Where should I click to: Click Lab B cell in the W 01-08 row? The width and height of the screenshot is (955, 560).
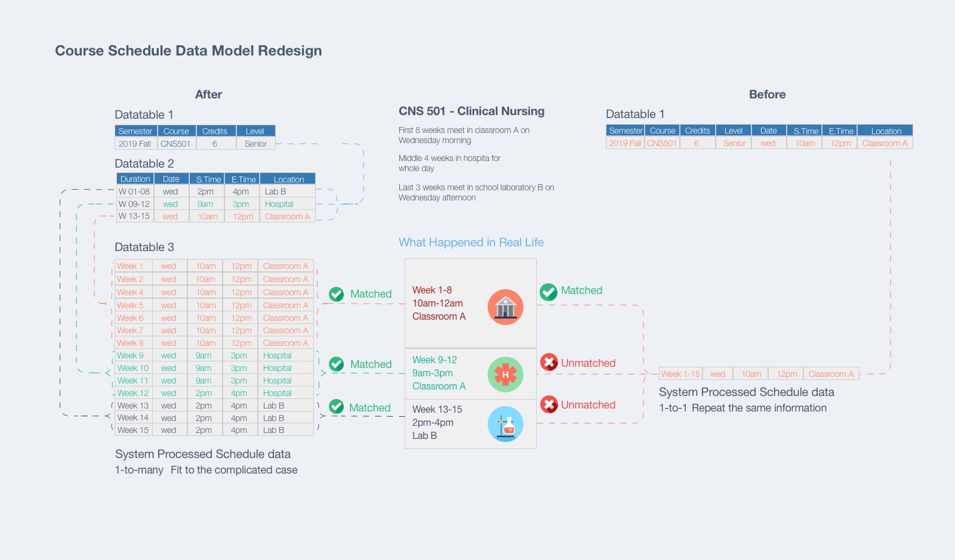point(275,191)
